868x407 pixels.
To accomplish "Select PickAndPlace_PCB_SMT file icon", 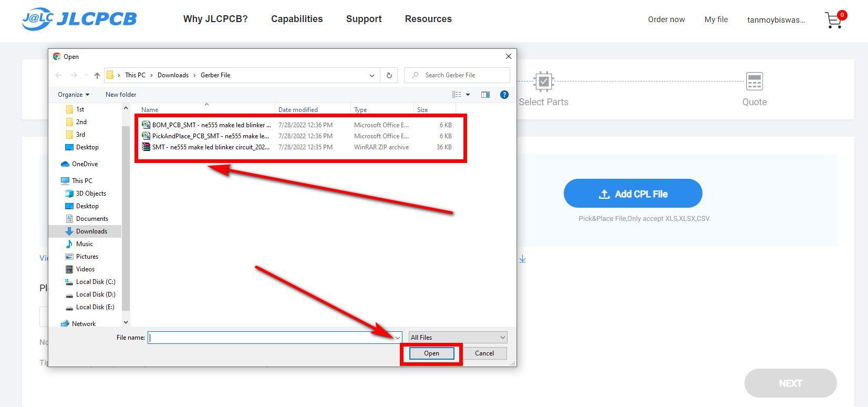I will pyautogui.click(x=146, y=136).
